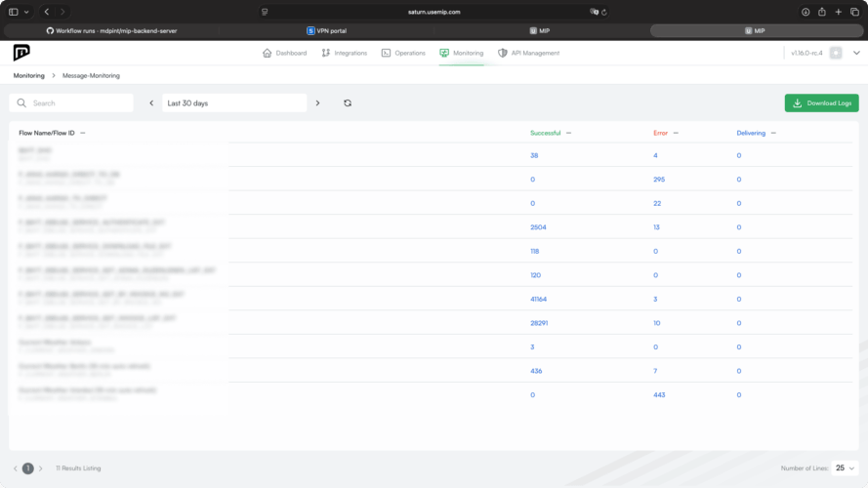868x488 pixels.
Task: Click the Safari Share icon
Action: pyautogui.click(x=822, y=12)
